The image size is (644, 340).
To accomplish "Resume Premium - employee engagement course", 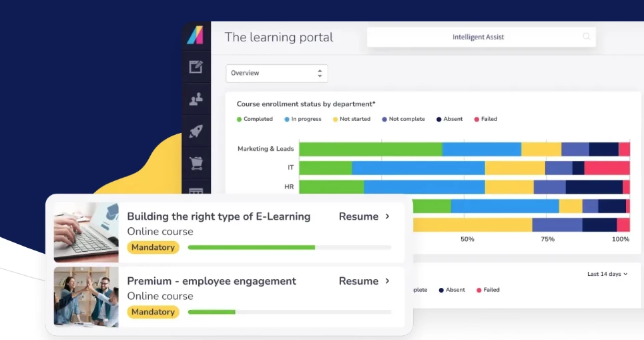I will [358, 281].
